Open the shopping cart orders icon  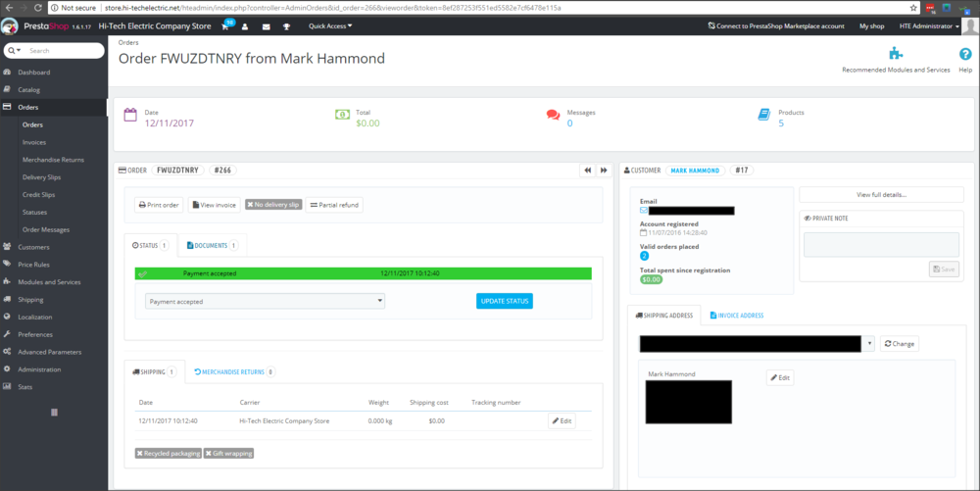tap(225, 26)
